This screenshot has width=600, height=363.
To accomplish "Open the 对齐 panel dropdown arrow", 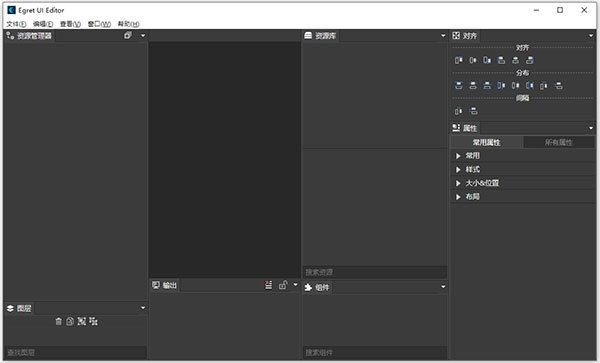I will click(x=591, y=36).
